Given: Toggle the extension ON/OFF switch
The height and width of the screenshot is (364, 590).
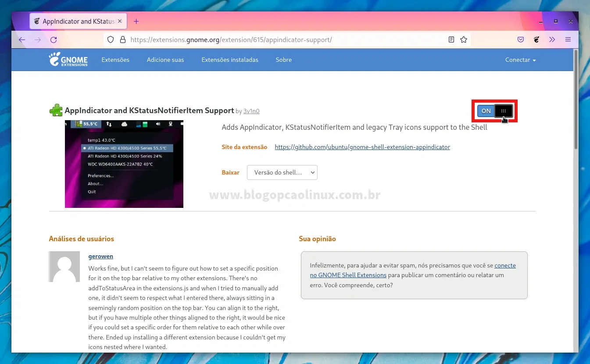Looking at the screenshot, I should click(495, 111).
